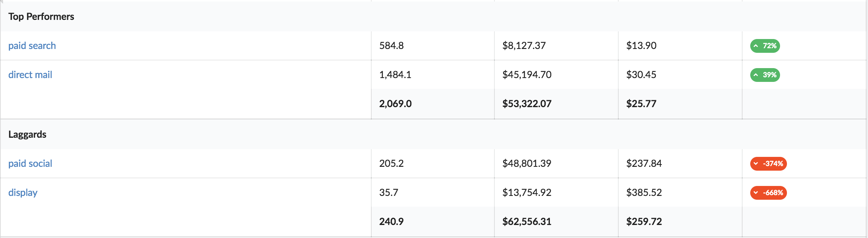Click the $53,322.07 top performers total
The image size is (868, 238).
tap(527, 104)
